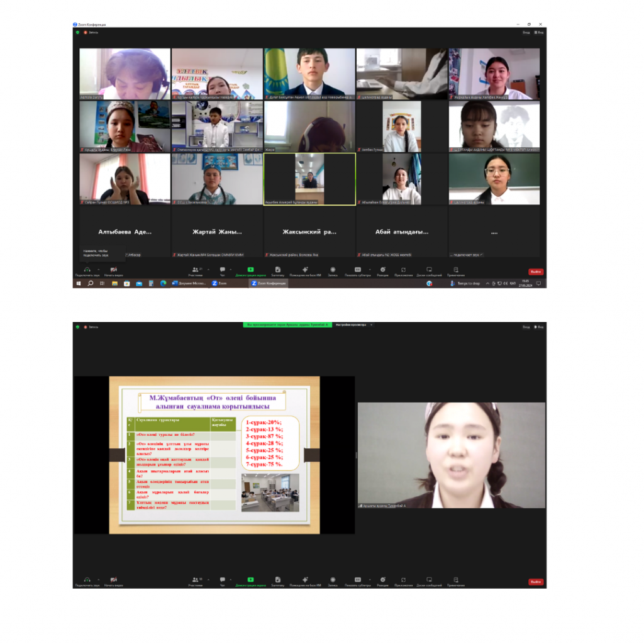Expand Participants arrow in the screen-share window
Image resolution: width=644 pixels, height=644 pixels.
pyautogui.click(x=208, y=580)
